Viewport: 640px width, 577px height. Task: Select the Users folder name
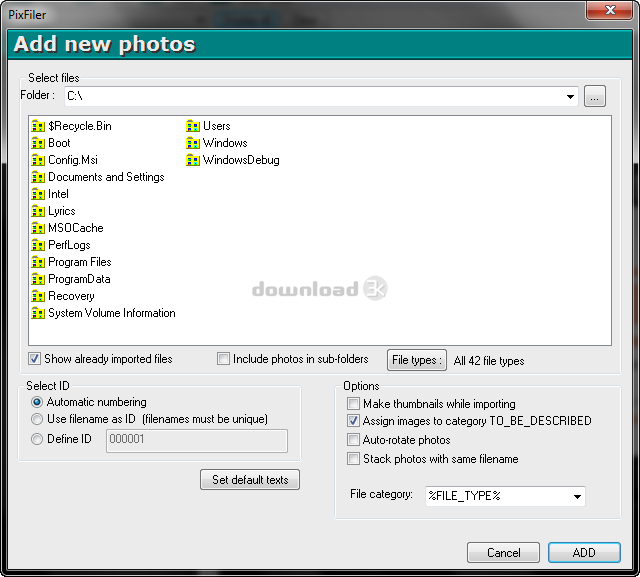[x=217, y=126]
